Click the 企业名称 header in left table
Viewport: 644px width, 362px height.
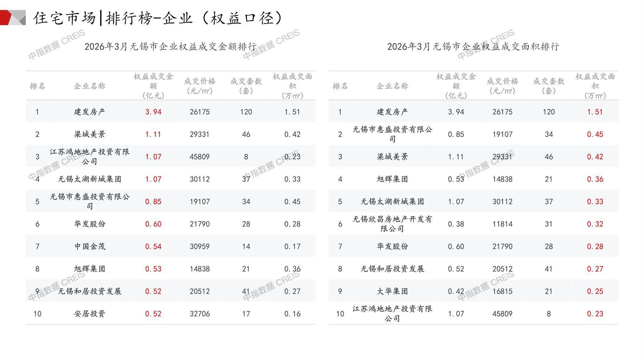[x=90, y=86]
